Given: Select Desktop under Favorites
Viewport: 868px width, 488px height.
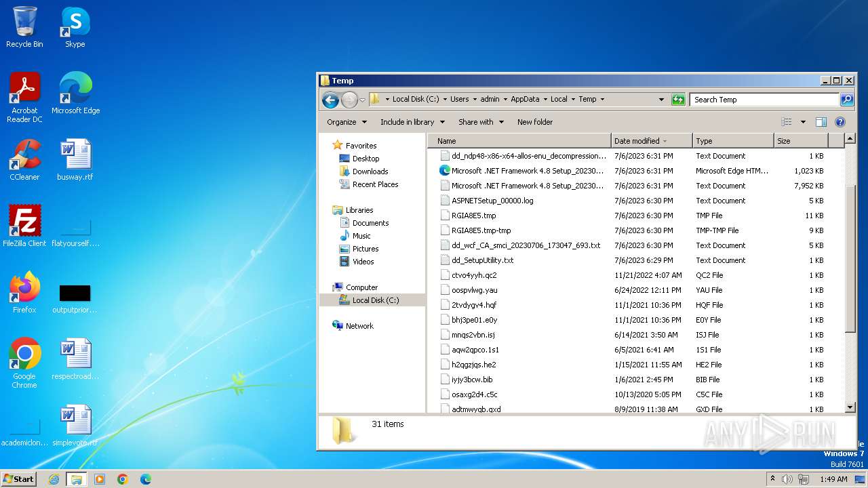Looking at the screenshot, I should click(366, 159).
